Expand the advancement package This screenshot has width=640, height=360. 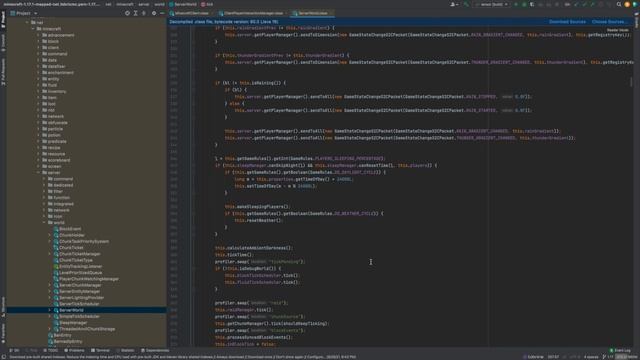(x=39, y=35)
